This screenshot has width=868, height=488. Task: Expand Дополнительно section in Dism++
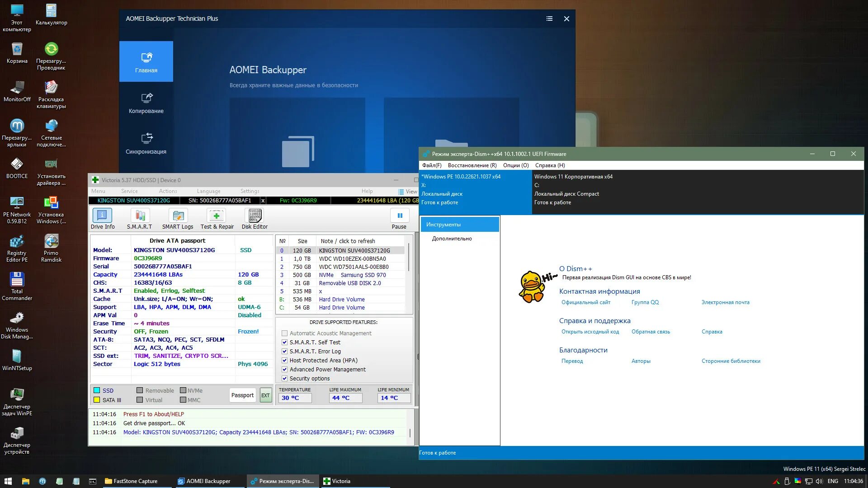click(452, 238)
